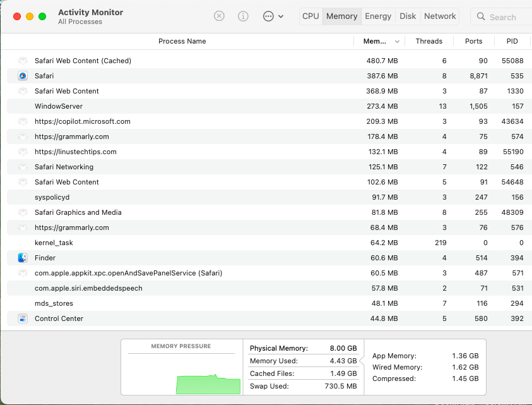Viewport: 532px width, 405px height.
Task: Click icon beside https://linustechtips.com
Action: tap(23, 152)
